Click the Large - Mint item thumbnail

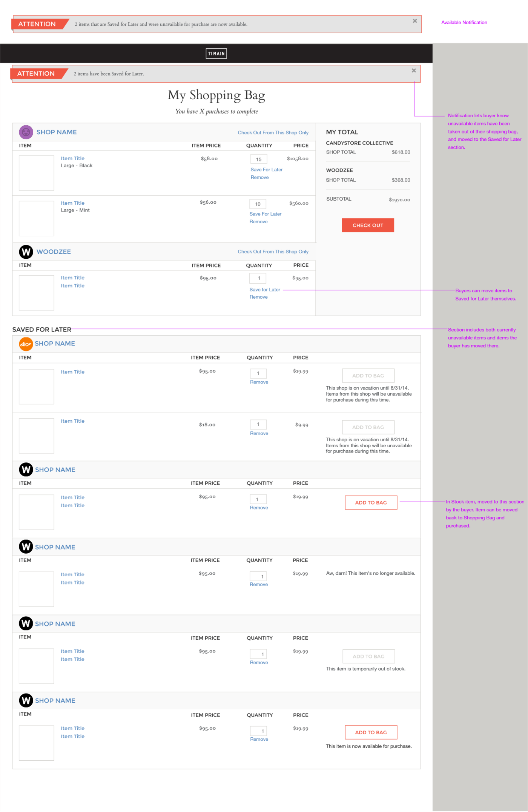(37, 218)
